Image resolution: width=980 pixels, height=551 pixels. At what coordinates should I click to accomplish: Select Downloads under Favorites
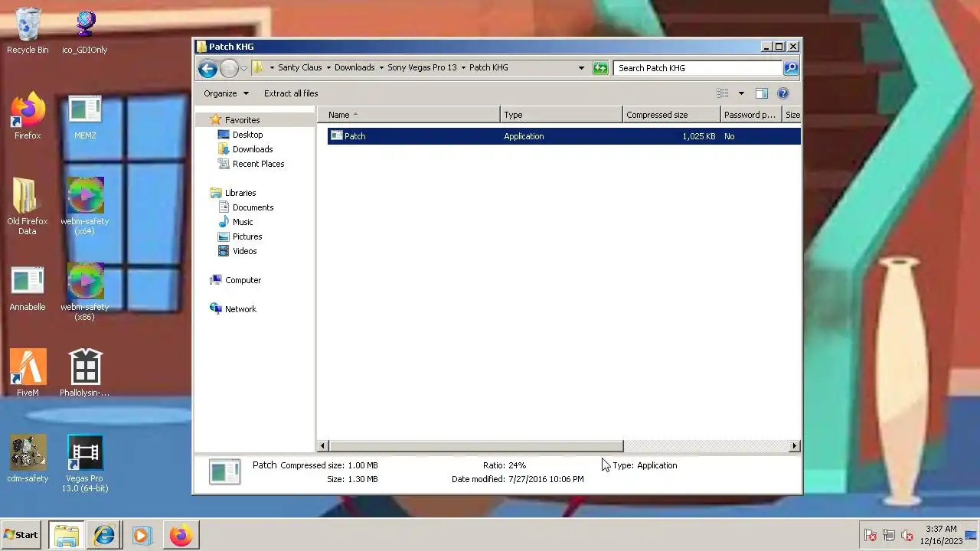(x=253, y=149)
